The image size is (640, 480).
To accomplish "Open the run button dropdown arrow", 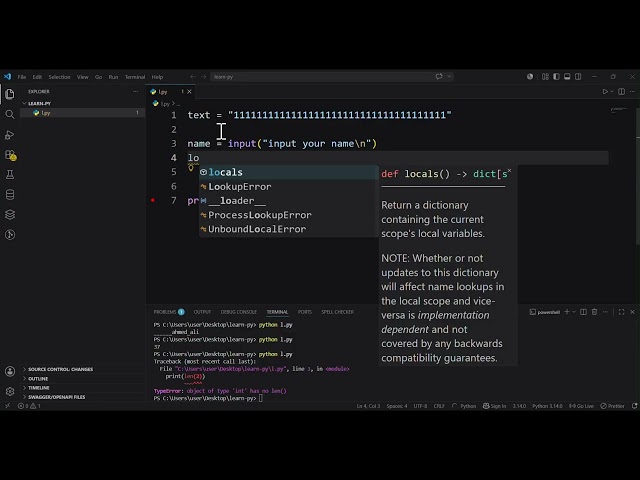I will 611,91.
